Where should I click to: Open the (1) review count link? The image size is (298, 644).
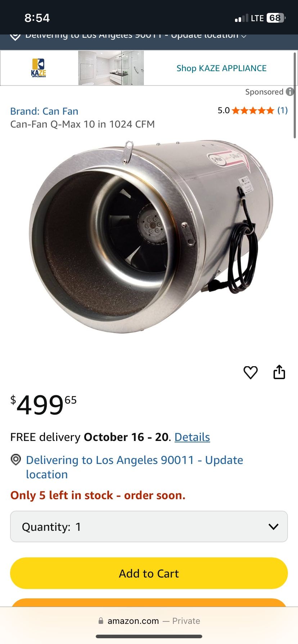point(283,110)
